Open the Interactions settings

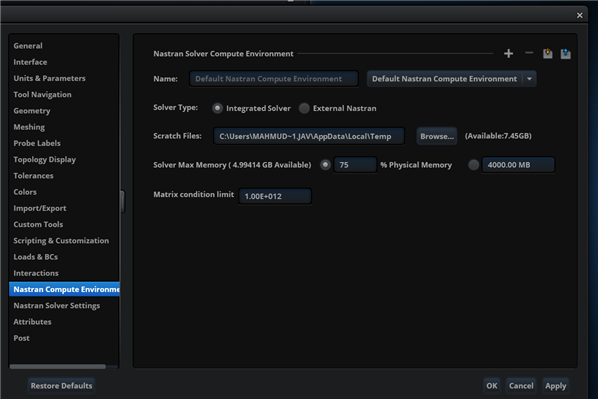pyautogui.click(x=36, y=273)
